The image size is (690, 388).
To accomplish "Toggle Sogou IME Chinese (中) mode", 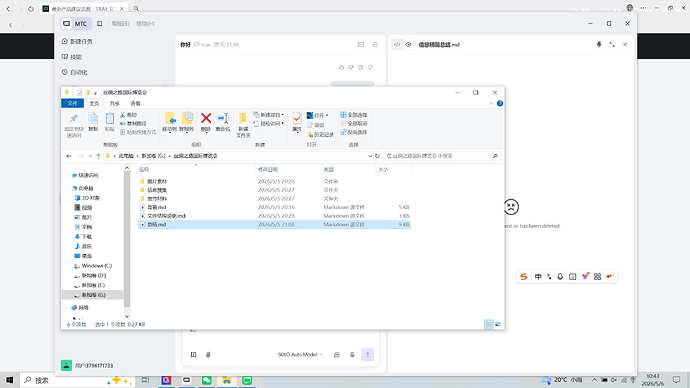I will [538, 277].
